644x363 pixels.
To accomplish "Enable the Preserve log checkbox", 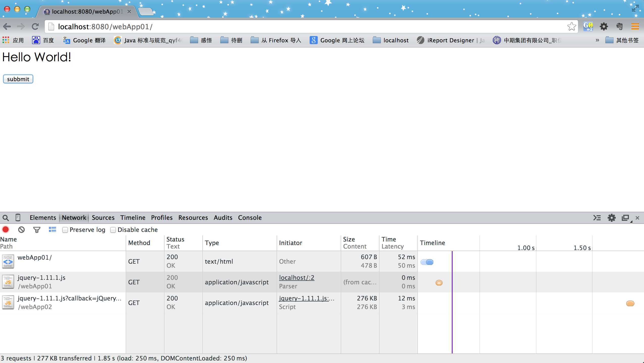I will click(65, 230).
